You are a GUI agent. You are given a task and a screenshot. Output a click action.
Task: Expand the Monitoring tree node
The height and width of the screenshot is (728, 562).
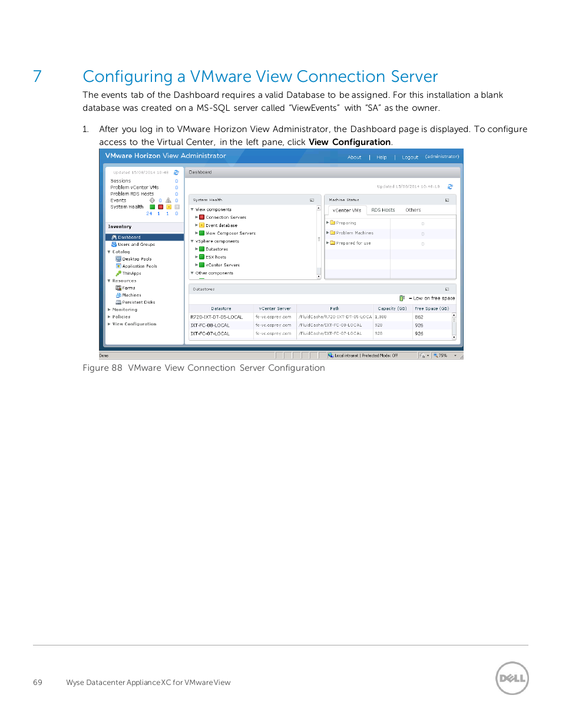coord(109,309)
